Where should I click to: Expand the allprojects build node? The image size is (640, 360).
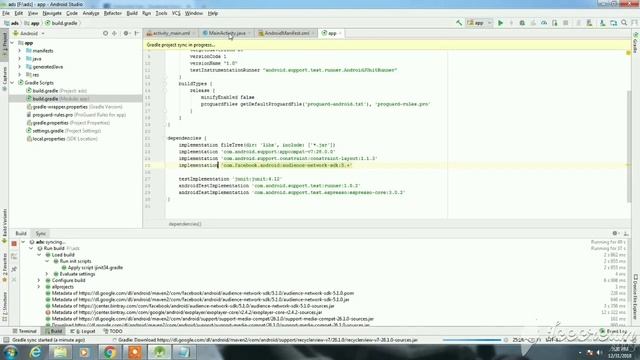pyautogui.click(x=39, y=287)
